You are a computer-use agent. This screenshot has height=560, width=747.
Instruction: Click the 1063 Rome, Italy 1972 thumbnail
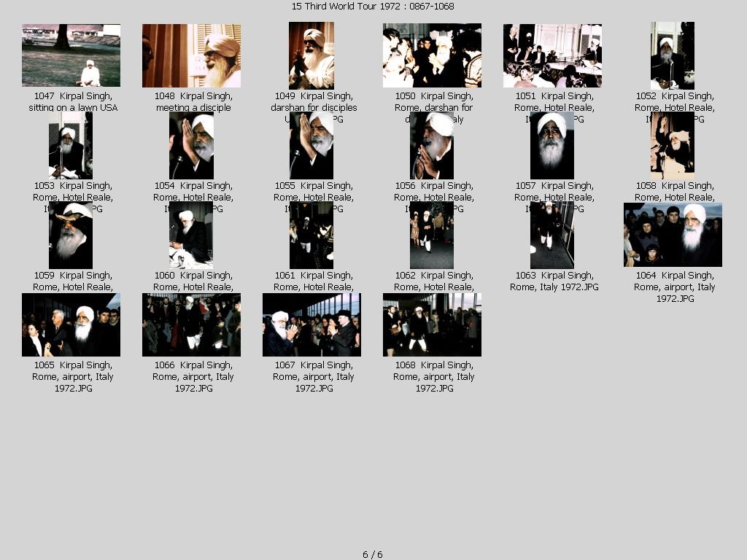(552, 236)
